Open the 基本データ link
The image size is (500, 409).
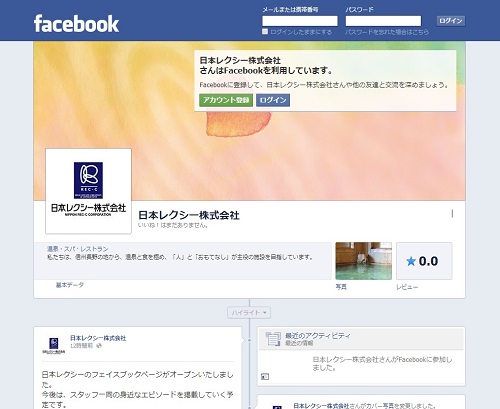pyautogui.click(x=70, y=285)
